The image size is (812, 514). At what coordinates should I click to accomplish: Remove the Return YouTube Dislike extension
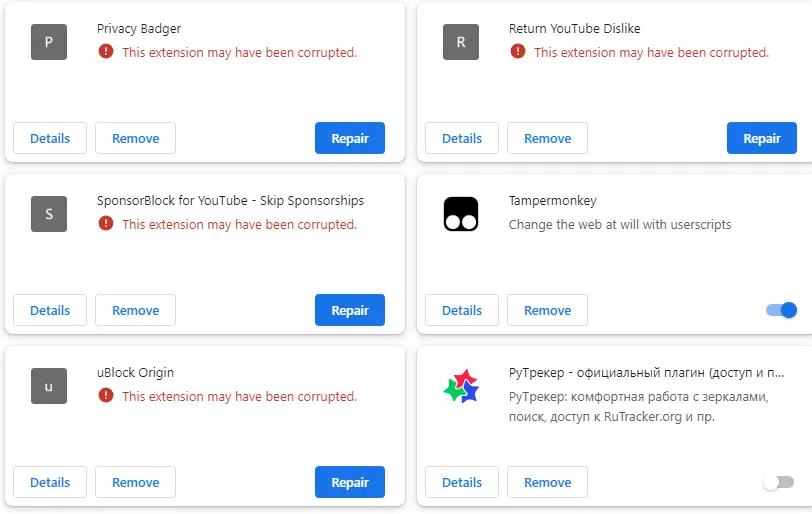click(547, 138)
